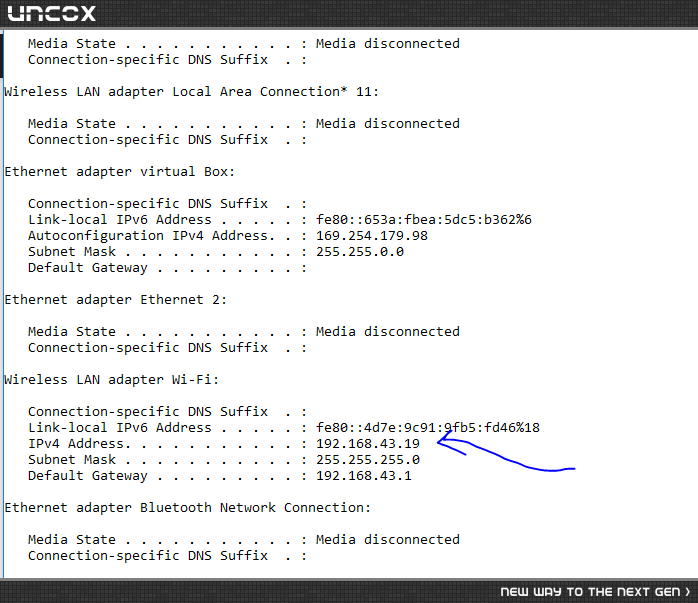Click the Default Gateway value 192.168.43.1
Viewport: 698px width, 603px height.
point(364,476)
